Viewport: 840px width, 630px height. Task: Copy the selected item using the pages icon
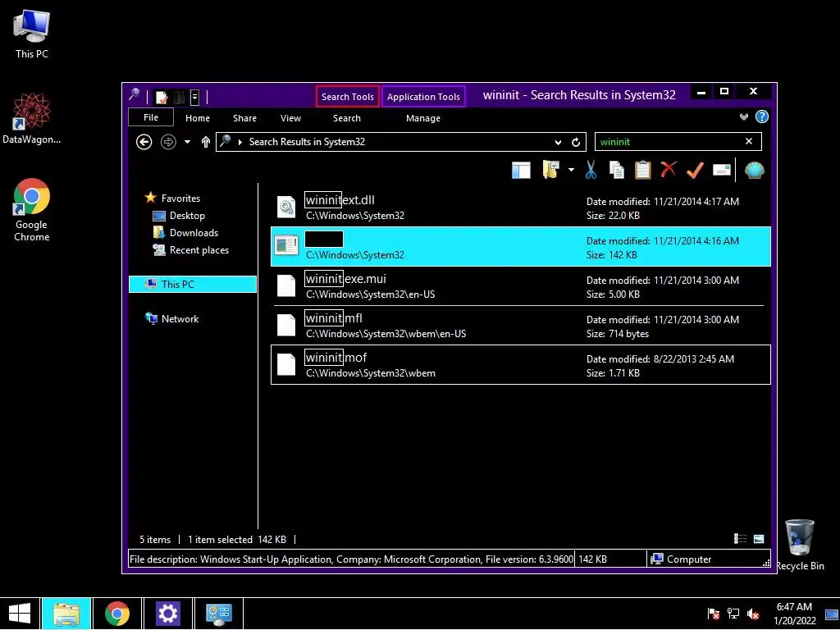tap(617, 170)
